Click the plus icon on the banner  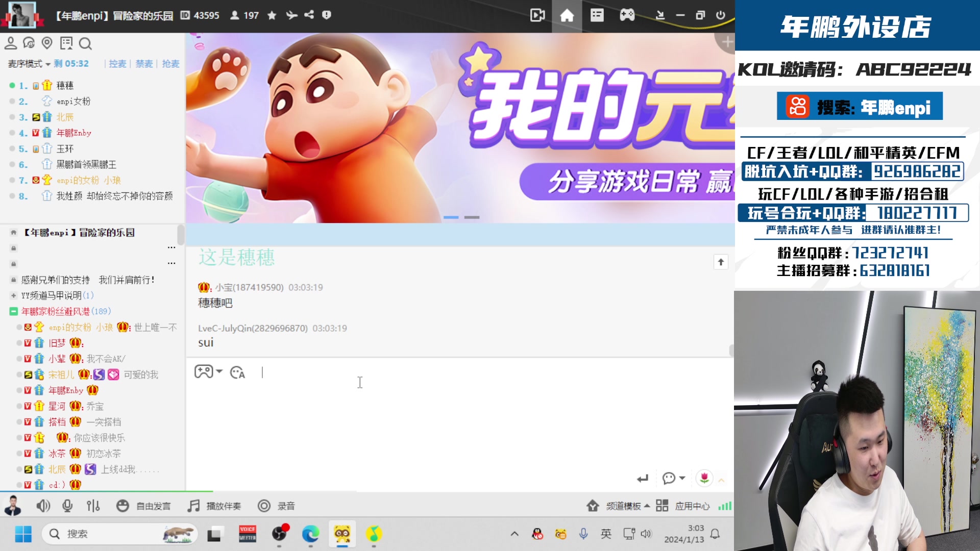(727, 42)
